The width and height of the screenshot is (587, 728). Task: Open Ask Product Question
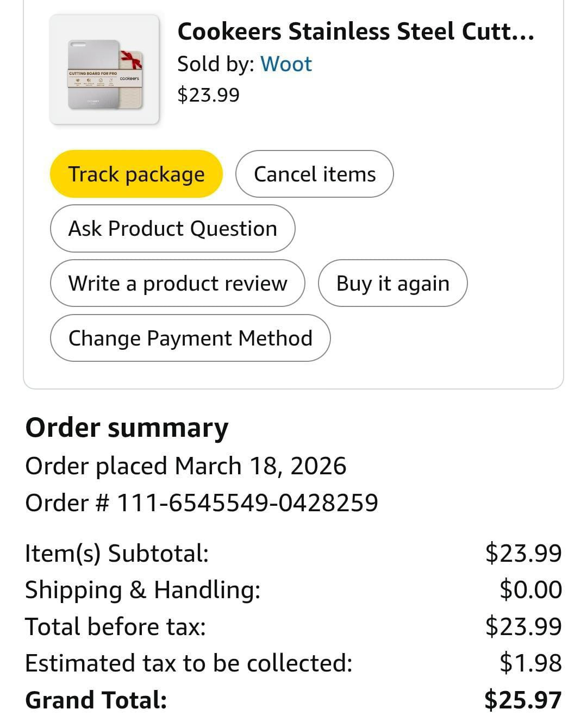172,229
